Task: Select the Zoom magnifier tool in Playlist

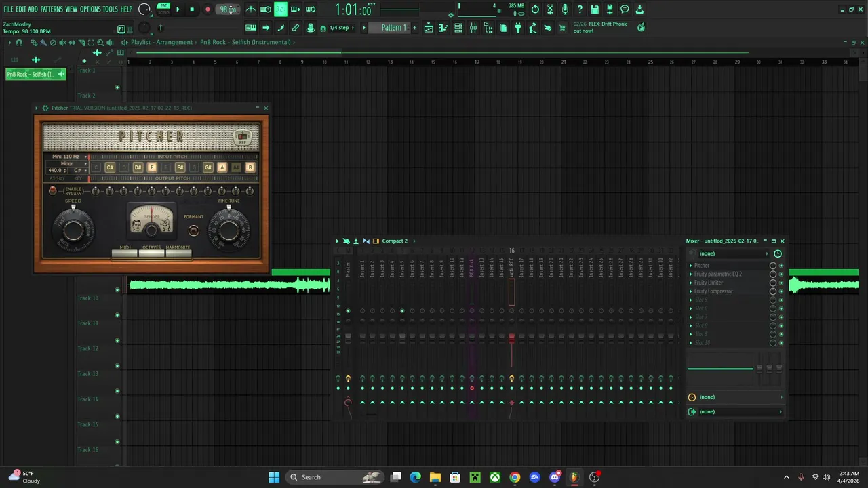Action: (100, 42)
